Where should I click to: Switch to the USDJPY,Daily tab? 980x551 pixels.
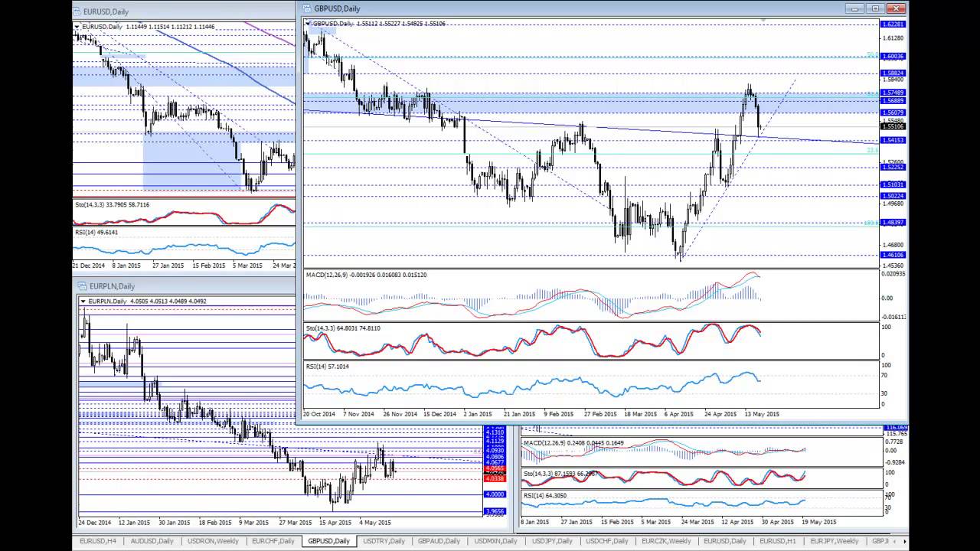pyautogui.click(x=553, y=541)
